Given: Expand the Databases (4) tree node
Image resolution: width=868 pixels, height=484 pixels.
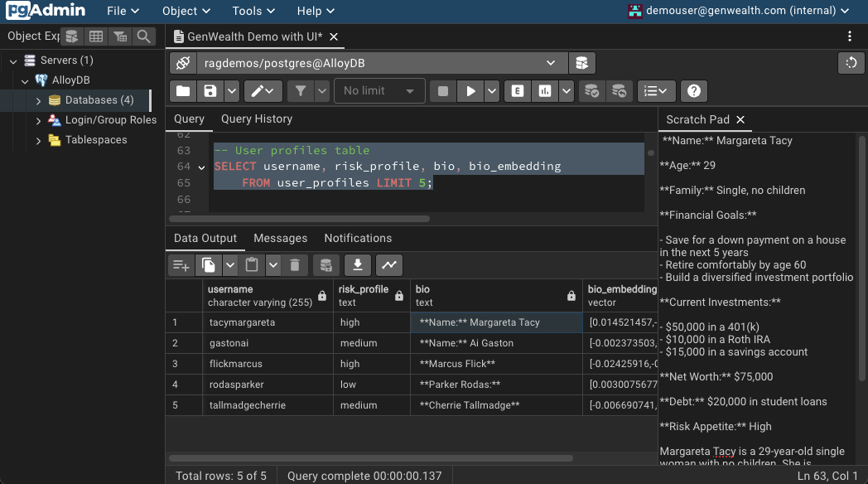Looking at the screenshot, I should [38, 101].
